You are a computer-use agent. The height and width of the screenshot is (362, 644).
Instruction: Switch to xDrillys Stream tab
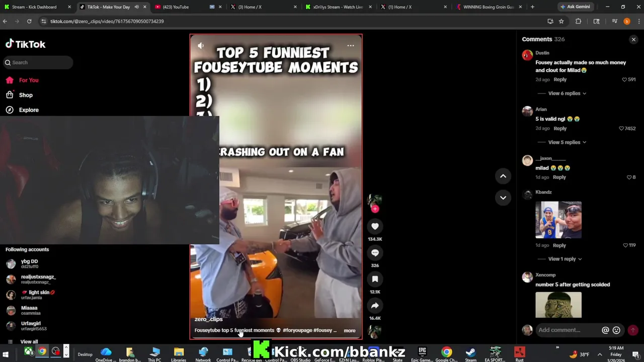coord(338,7)
